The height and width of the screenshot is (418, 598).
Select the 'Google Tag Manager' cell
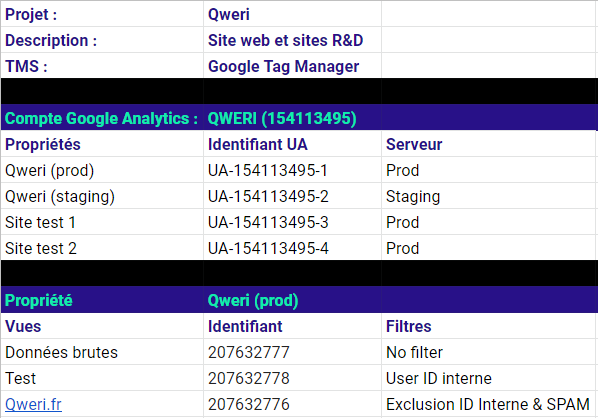(293, 66)
